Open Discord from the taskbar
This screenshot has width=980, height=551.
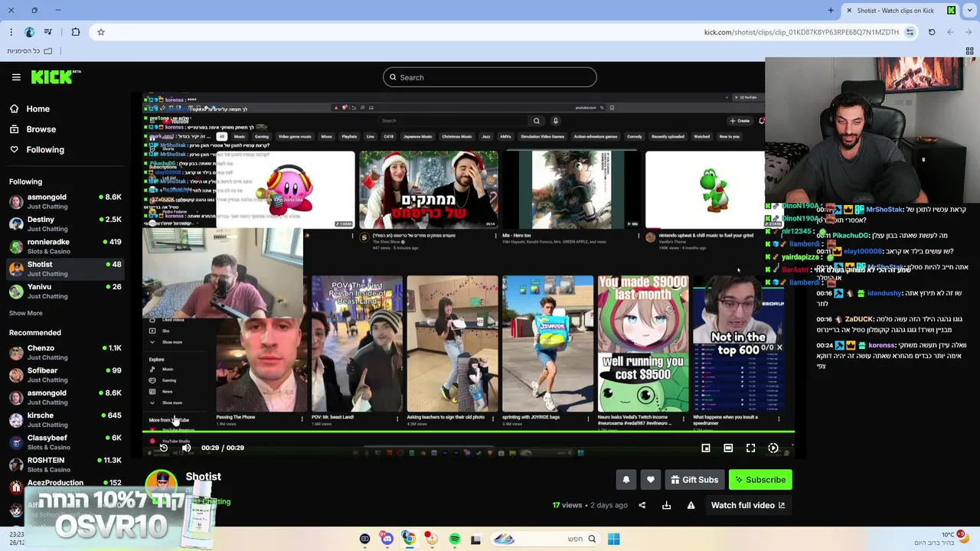click(x=387, y=539)
